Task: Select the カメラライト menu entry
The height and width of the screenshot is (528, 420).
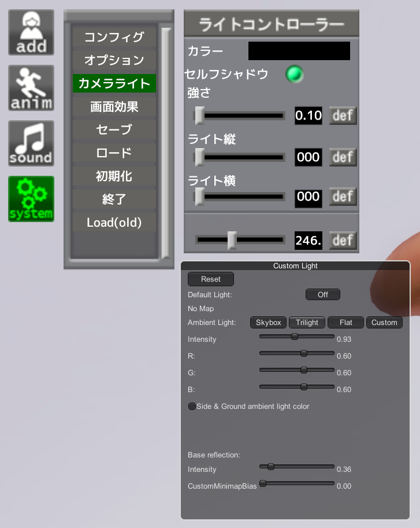Action: (114, 83)
